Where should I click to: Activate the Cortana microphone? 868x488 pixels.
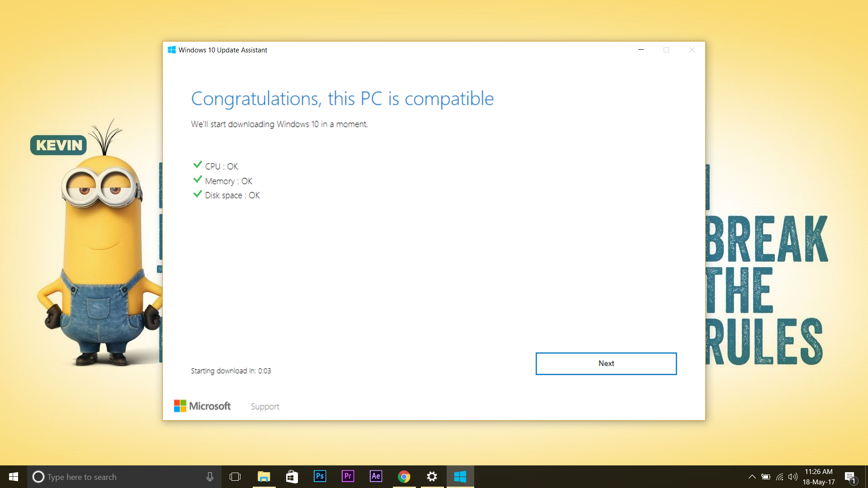coord(210,477)
